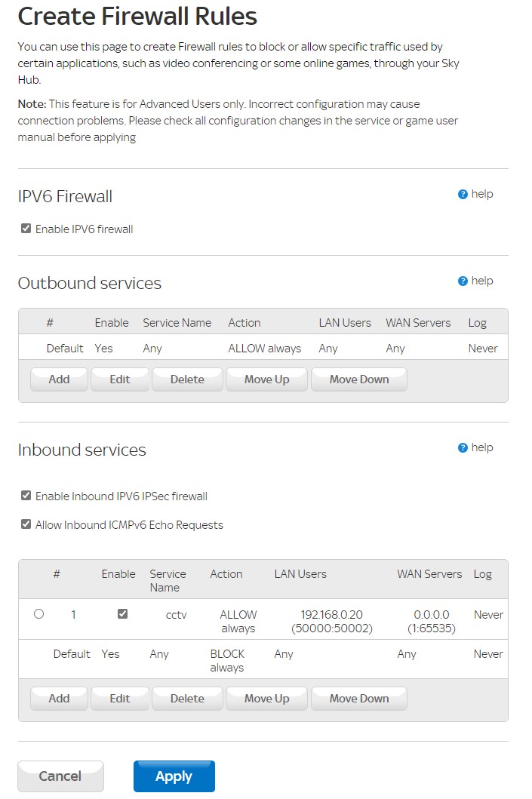Move the inbound rule down

pos(359,699)
